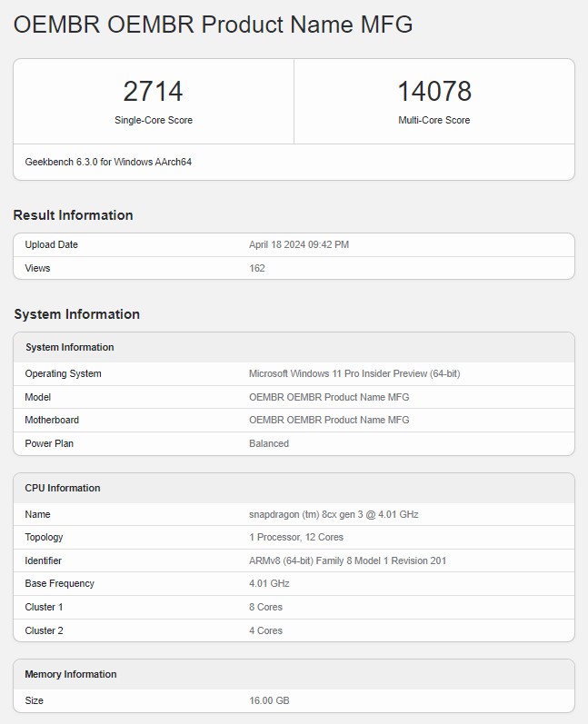
Task: Click the Views count 162
Action: pos(257,268)
